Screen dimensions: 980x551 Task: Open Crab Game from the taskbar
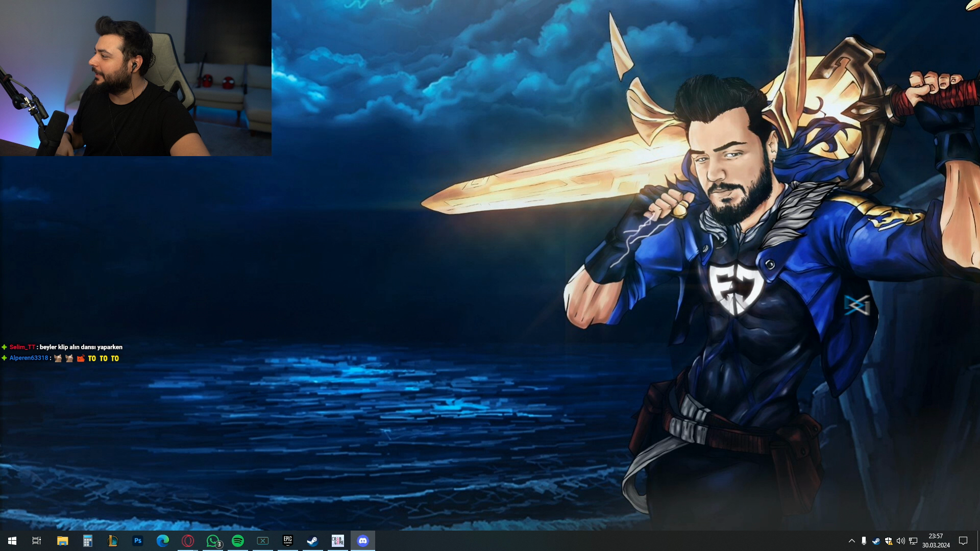click(x=338, y=541)
